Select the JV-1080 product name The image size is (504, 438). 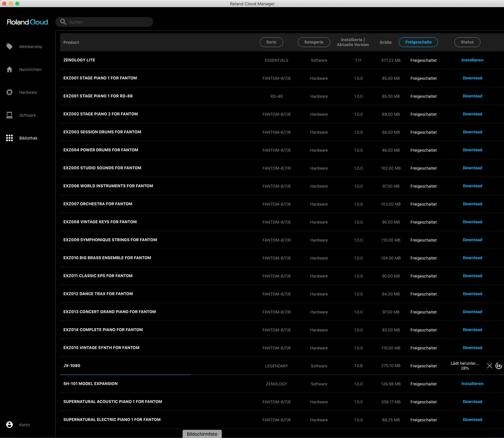[72, 366]
